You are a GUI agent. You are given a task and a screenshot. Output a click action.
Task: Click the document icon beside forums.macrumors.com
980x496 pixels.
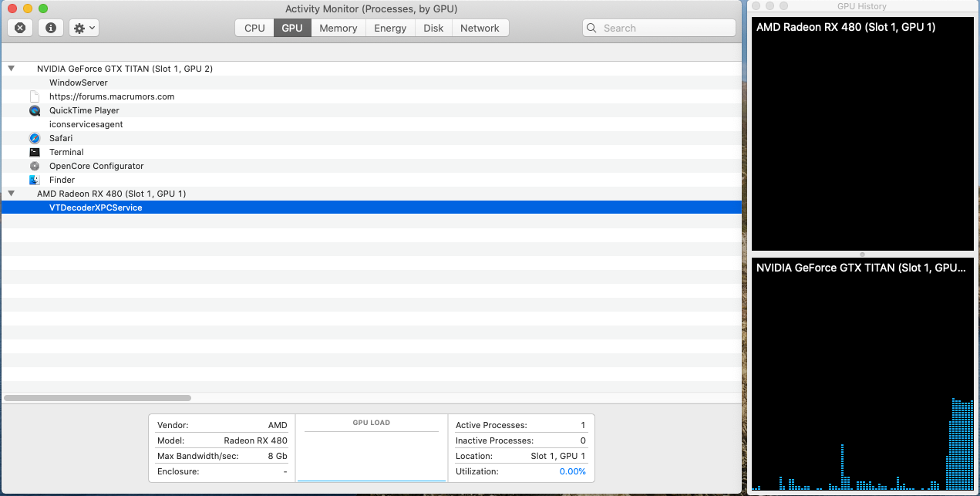(x=34, y=96)
